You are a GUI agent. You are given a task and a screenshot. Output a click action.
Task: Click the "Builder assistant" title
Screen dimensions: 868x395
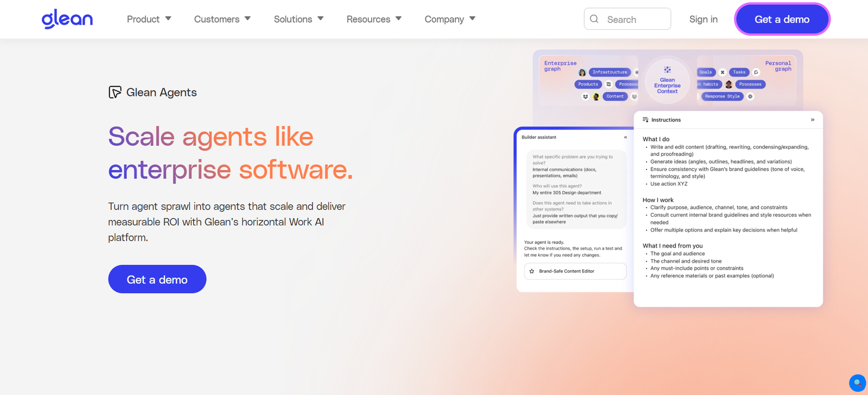(x=539, y=137)
